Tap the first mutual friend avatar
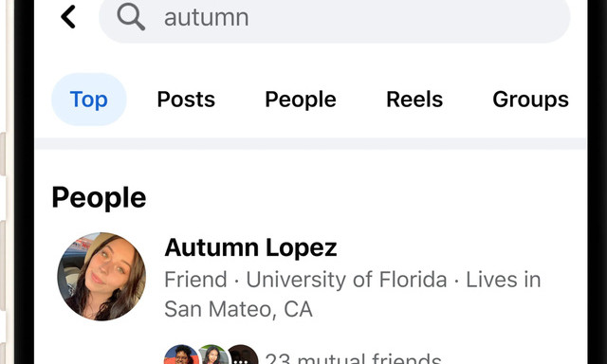 [180, 355]
